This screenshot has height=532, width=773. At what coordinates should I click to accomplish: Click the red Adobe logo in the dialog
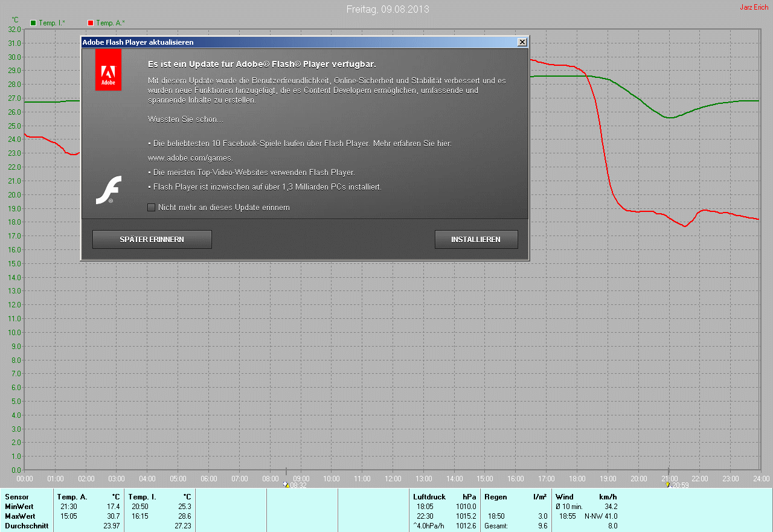pyautogui.click(x=108, y=69)
